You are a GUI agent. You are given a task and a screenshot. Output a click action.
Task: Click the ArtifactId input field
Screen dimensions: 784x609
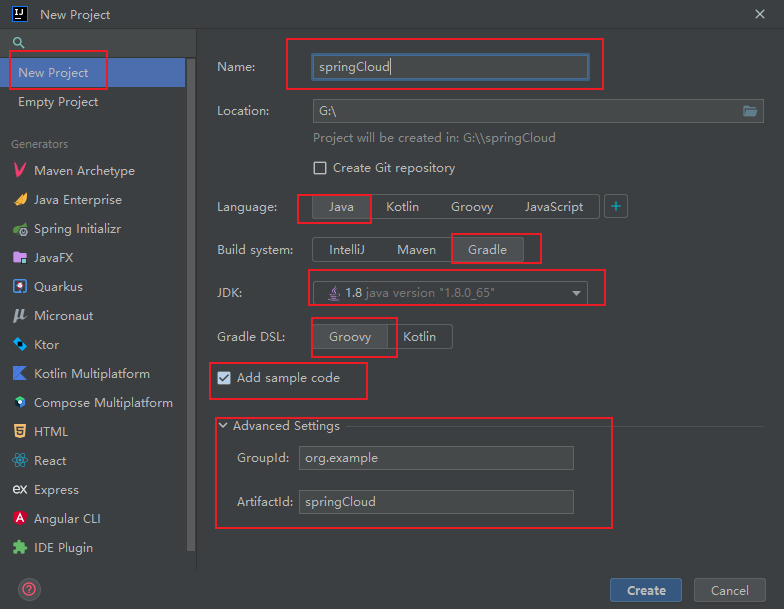(436, 502)
